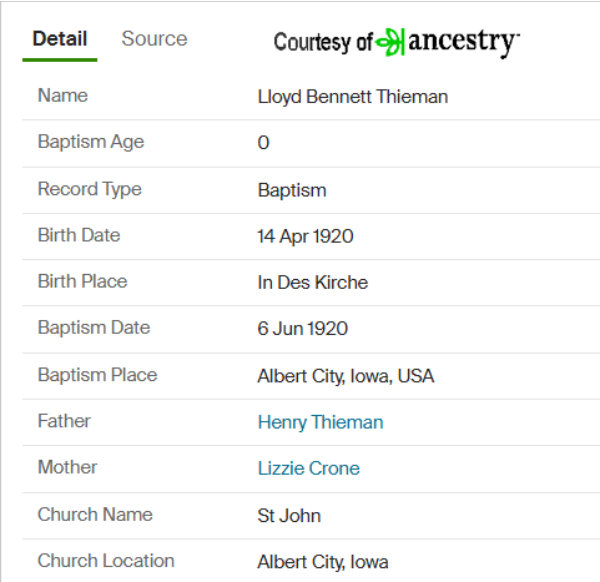Click the St John church name value

pyautogui.click(x=289, y=515)
